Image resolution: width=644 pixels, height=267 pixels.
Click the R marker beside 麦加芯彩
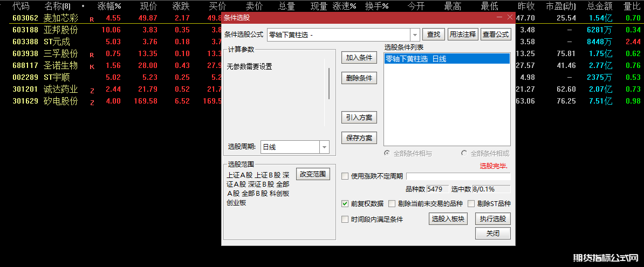click(92, 19)
